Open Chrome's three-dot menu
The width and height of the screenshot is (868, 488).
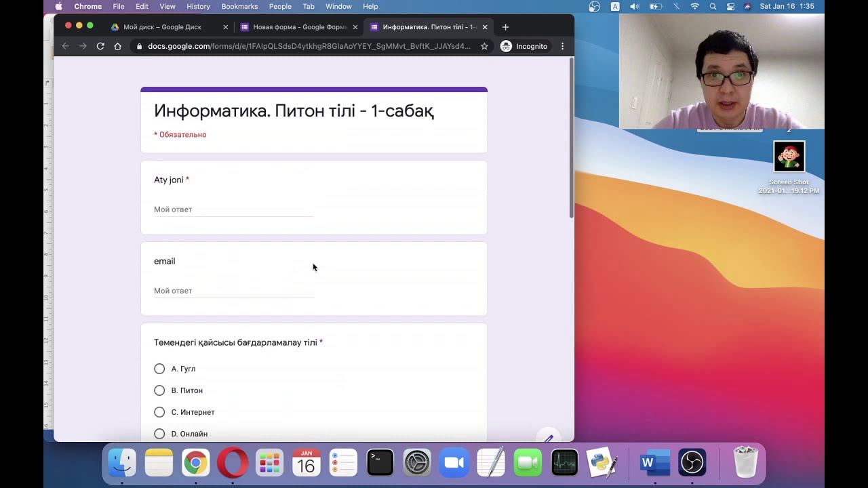pos(562,46)
